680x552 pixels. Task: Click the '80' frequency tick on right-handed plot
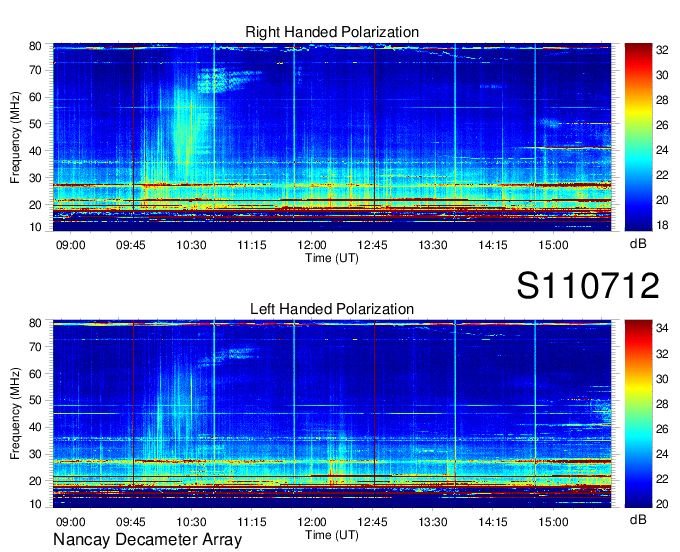pyautogui.click(x=35, y=46)
